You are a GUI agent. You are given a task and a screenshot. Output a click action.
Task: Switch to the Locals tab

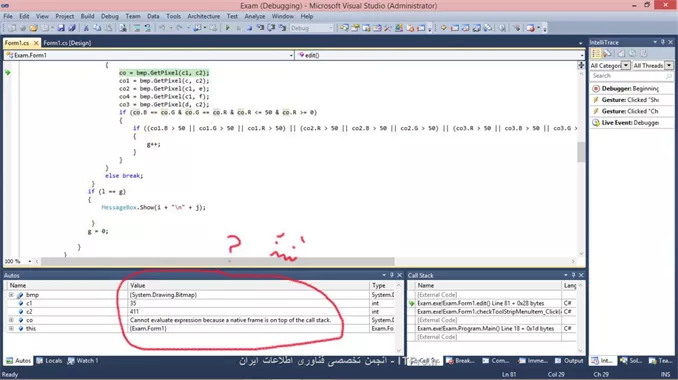click(49, 361)
